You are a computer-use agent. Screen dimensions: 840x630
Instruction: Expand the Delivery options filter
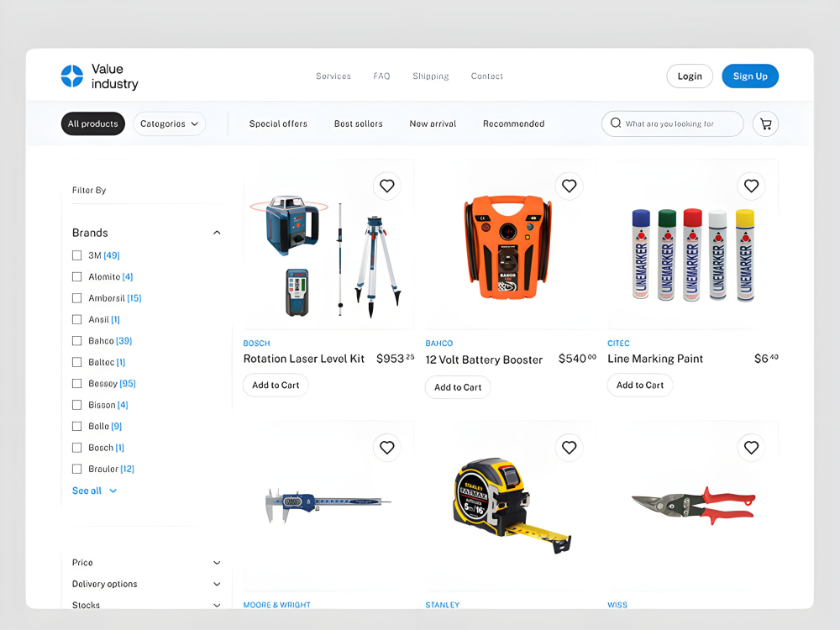(x=217, y=584)
